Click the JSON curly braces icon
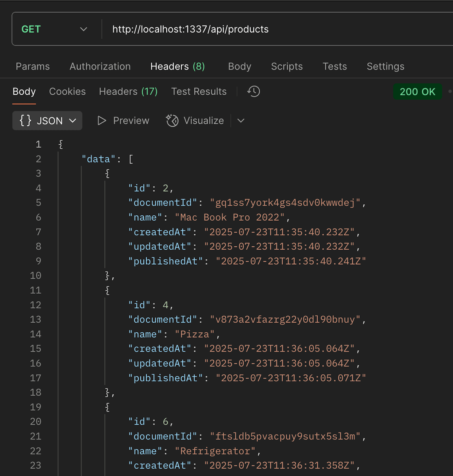The image size is (453, 476). point(25,120)
